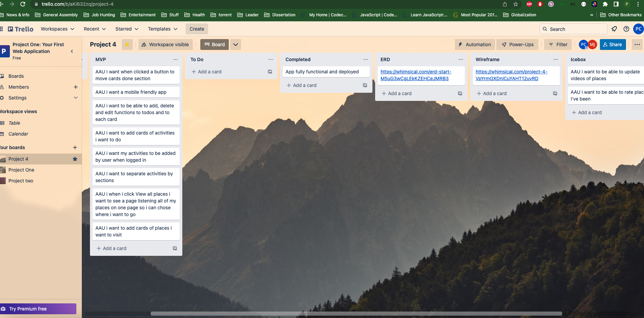644x318 pixels.
Task: Click the horizontal board scrollbar
Action: (356, 314)
